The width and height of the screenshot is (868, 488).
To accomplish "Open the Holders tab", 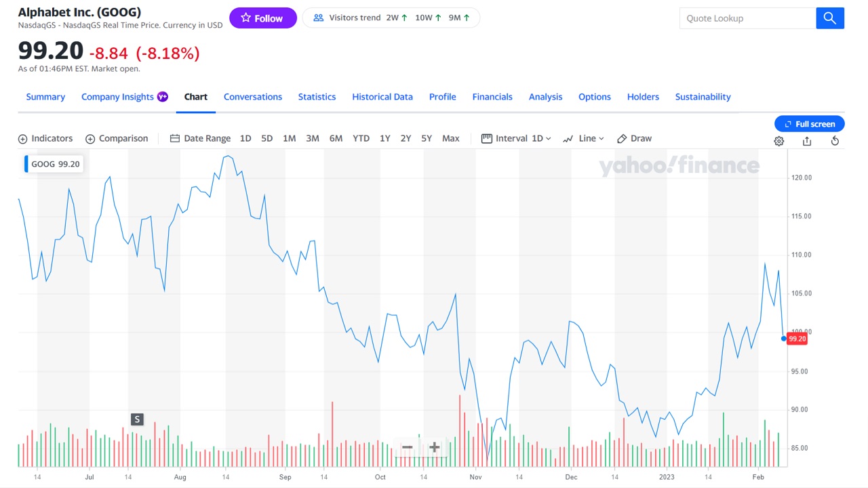I will [x=643, y=97].
